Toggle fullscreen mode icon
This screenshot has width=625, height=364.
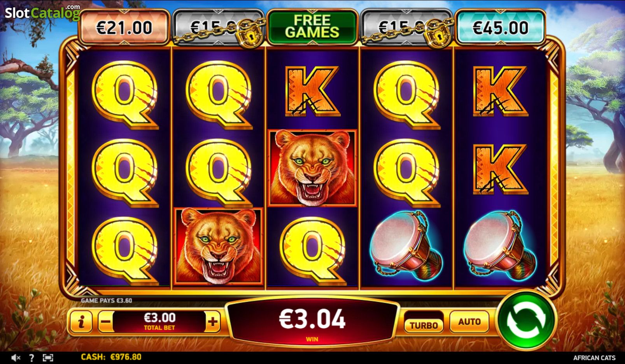[x=47, y=358]
